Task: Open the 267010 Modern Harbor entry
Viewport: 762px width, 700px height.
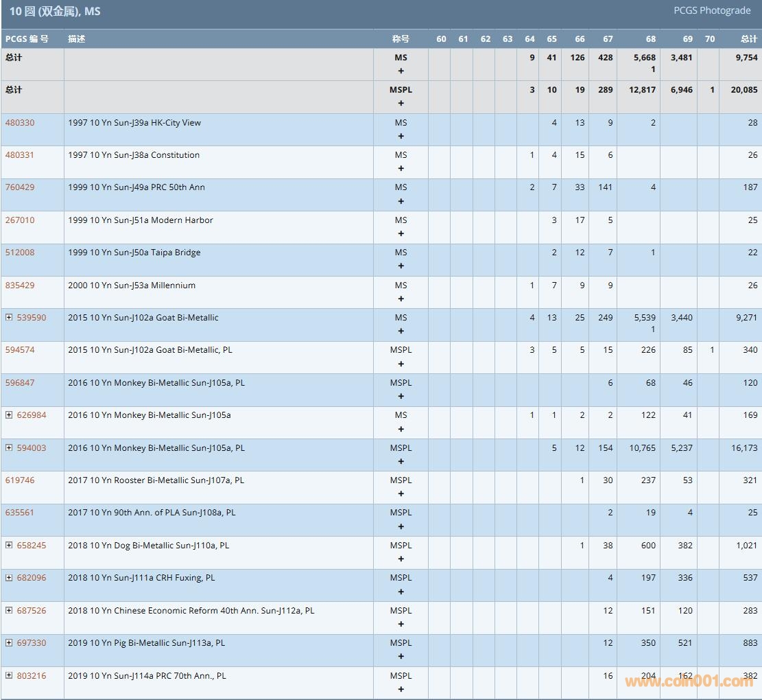Action: (x=20, y=220)
